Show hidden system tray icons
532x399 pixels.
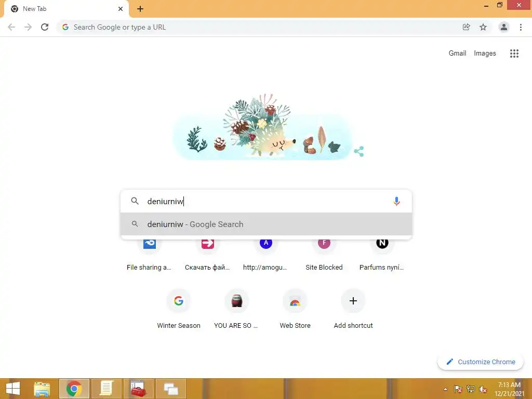point(445,389)
